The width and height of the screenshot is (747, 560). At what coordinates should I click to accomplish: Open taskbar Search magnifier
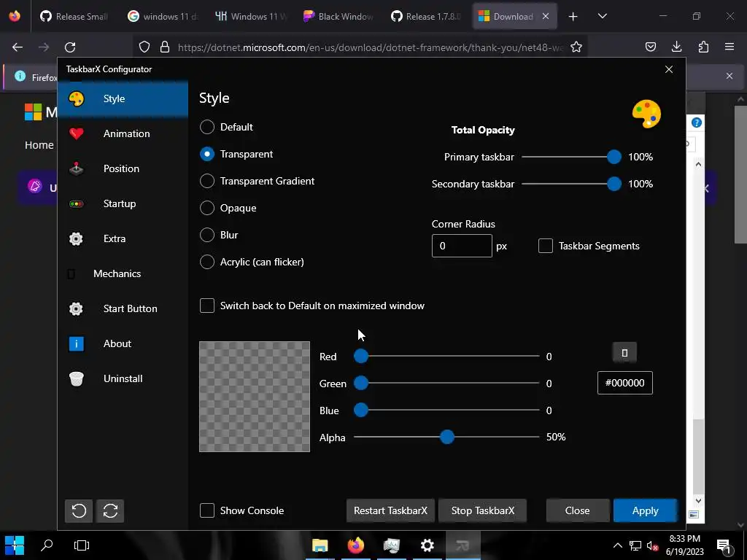tap(47, 545)
